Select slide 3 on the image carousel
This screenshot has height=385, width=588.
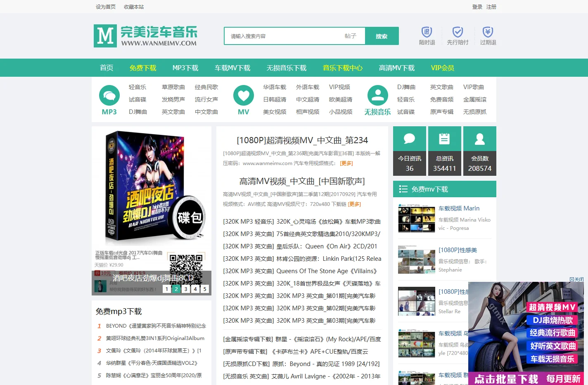click(186, 289)
